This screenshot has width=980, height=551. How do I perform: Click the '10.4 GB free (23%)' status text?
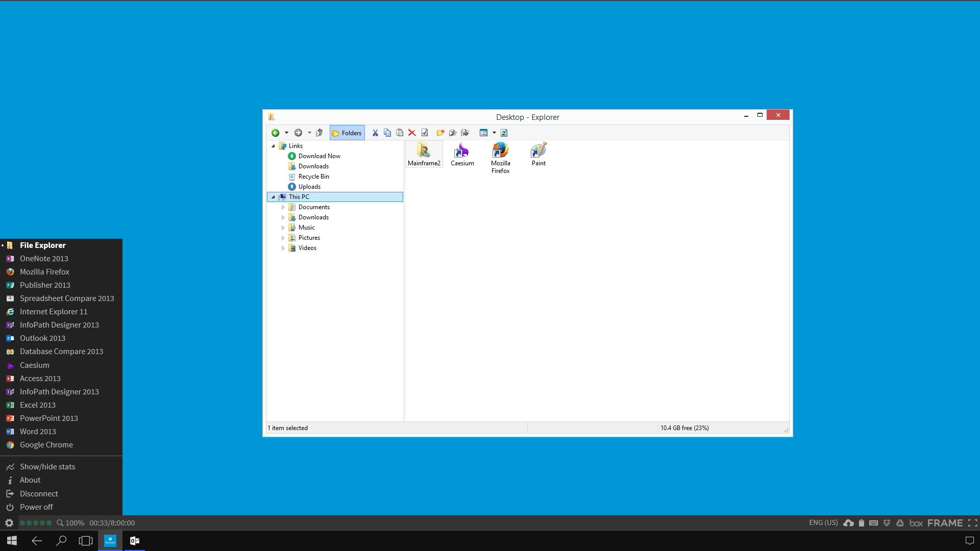[684, 428]
